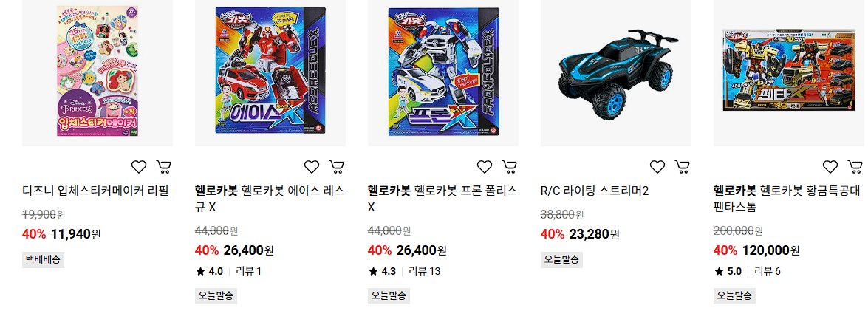Open Disney Princess sticker maker product image

click(98, 72)
